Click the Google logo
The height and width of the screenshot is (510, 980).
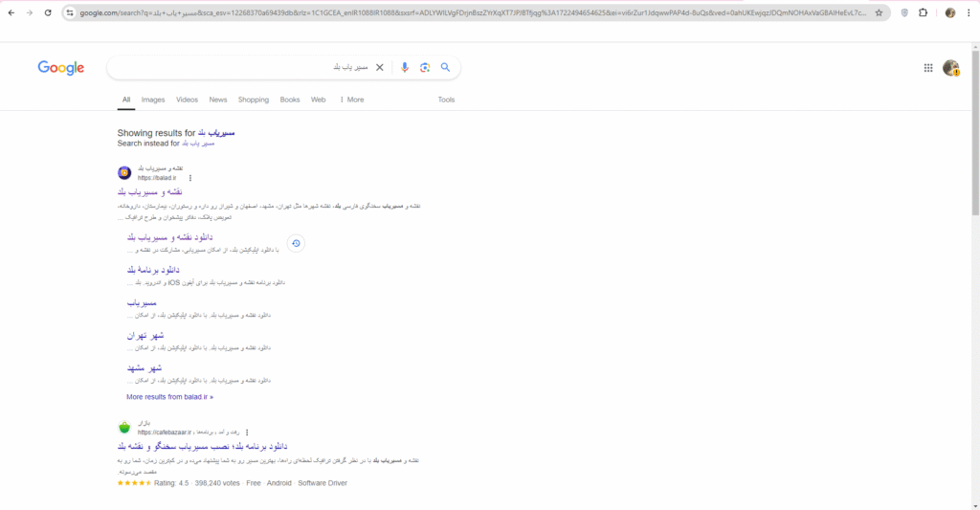(x=60, y=68)
